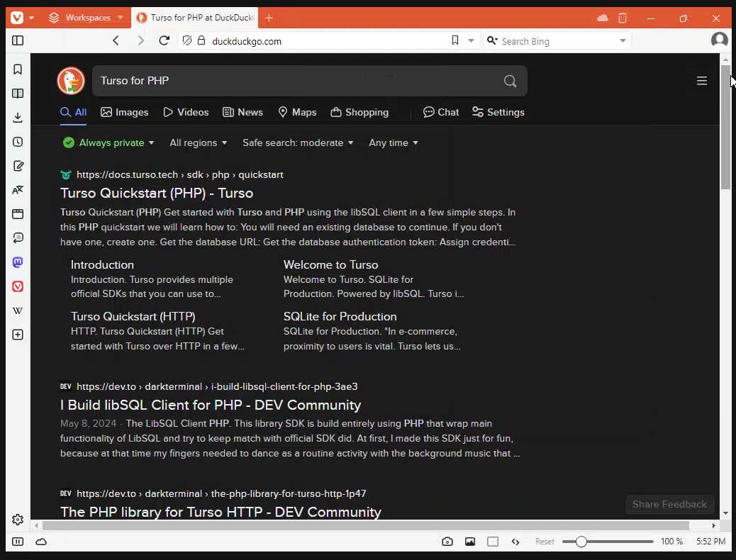Open the Translate panel
Screen dimensions: 736x560
click(x=17, y=190)
